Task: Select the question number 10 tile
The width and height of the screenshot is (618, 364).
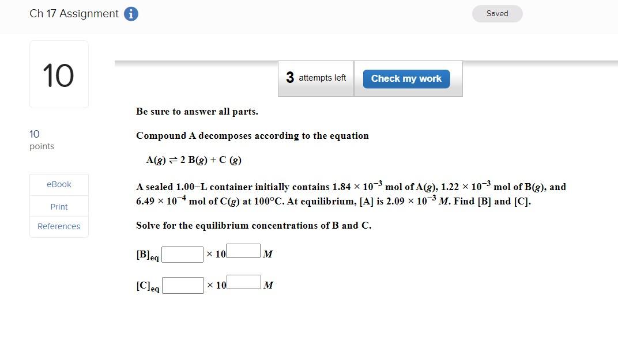Action: (58, 74)
